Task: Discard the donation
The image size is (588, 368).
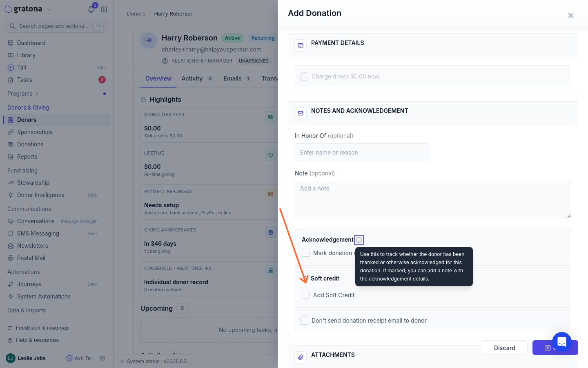Action: 505,348
